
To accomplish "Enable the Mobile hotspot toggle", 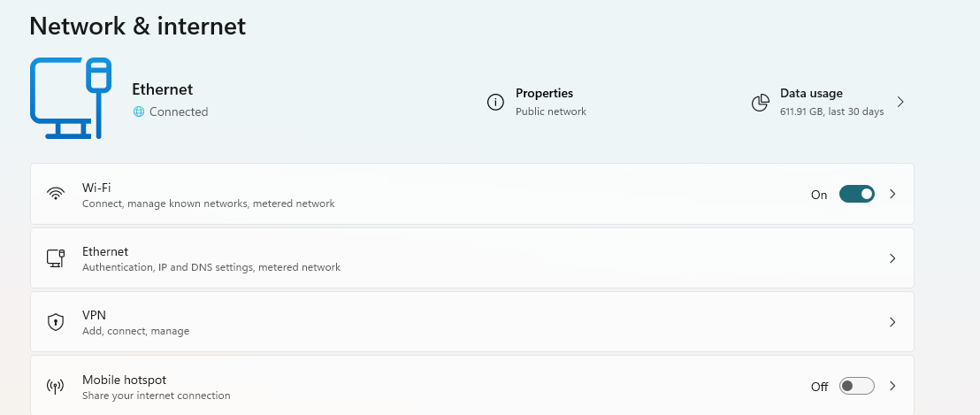I will pos(856,387).
